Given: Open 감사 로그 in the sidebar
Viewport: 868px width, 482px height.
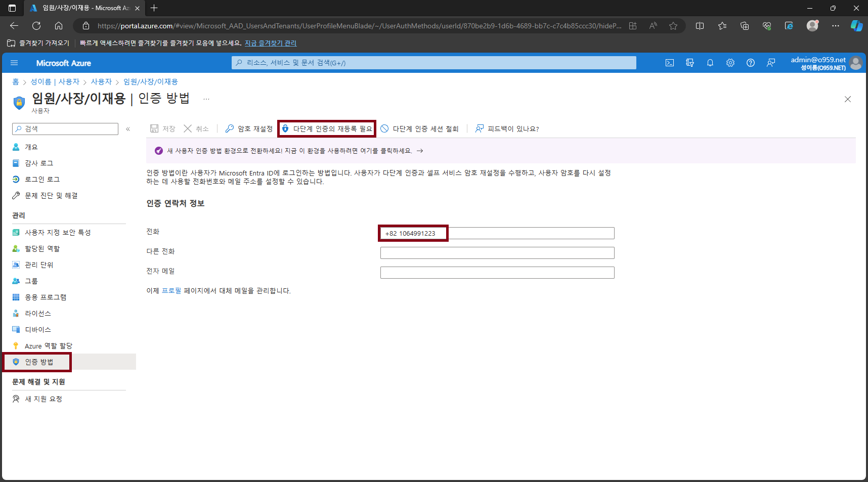Looking at the screenshot, I should tap(39, 162).
